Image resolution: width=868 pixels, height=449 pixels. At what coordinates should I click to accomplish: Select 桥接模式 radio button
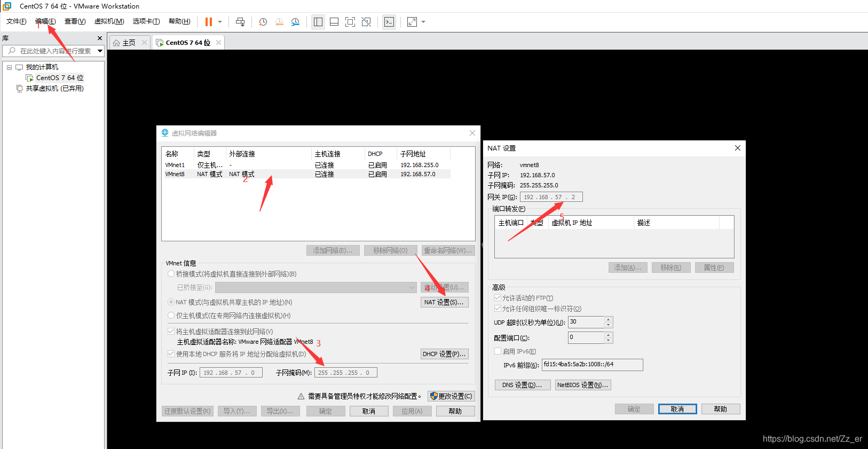tap(171, 274)
